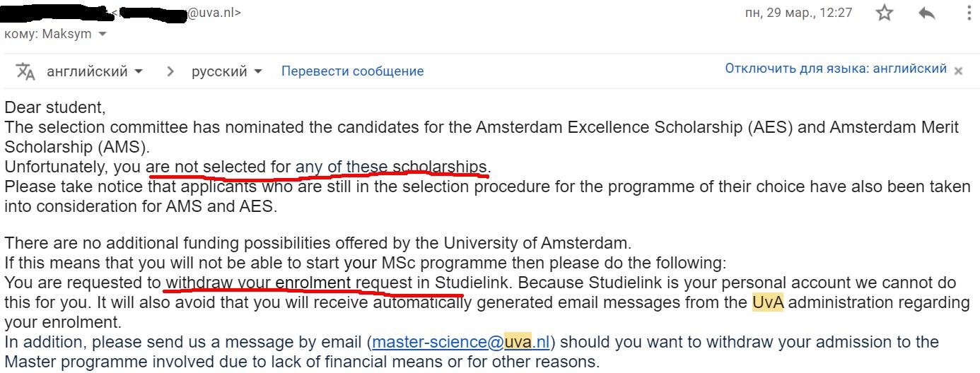980x373 pixels.
Task: Click the arrow between the two languages
Action: click(x=170, y=71)
